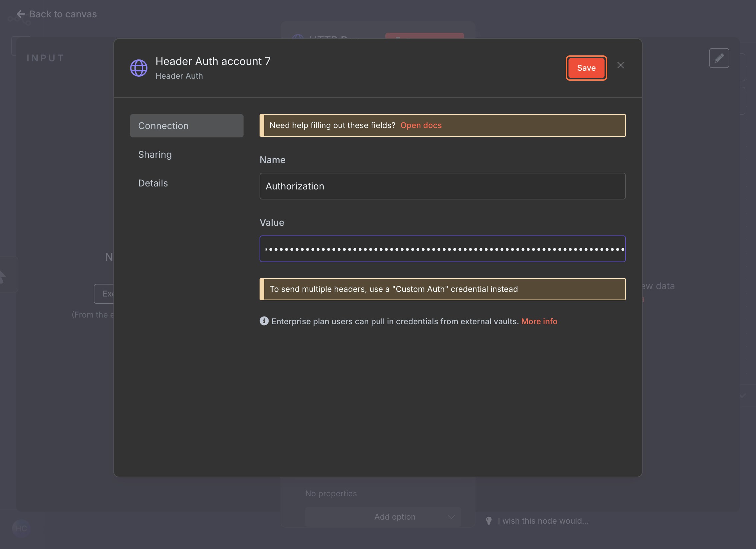The height and width of the screenshot is (549, 756).
Task: Open the Connection tab
Action: click(186, 126)
